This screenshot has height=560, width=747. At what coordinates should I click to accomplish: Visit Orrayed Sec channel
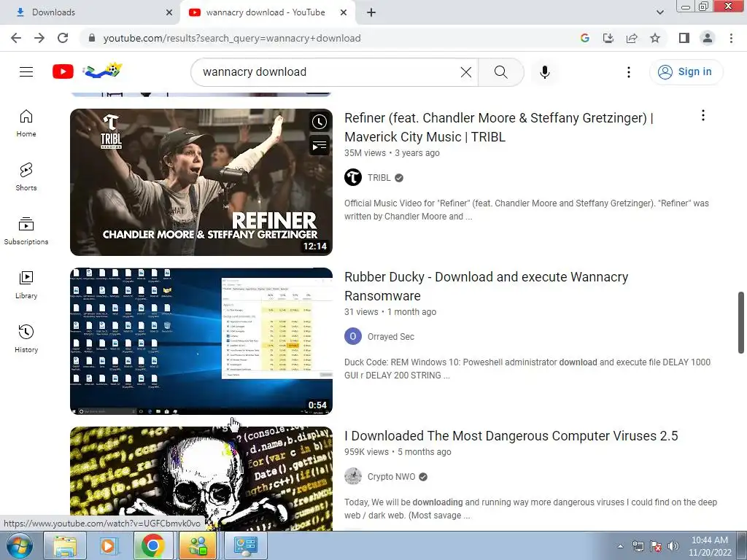tap(391, 337)
